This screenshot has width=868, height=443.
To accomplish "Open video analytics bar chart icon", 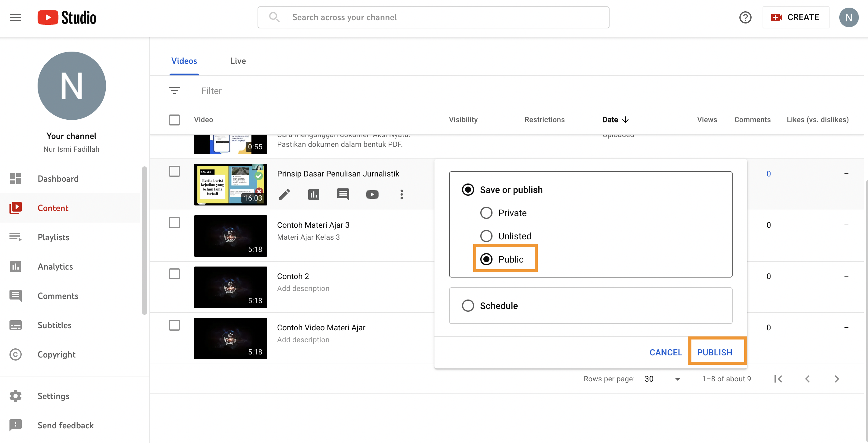I will pos(313,194).
